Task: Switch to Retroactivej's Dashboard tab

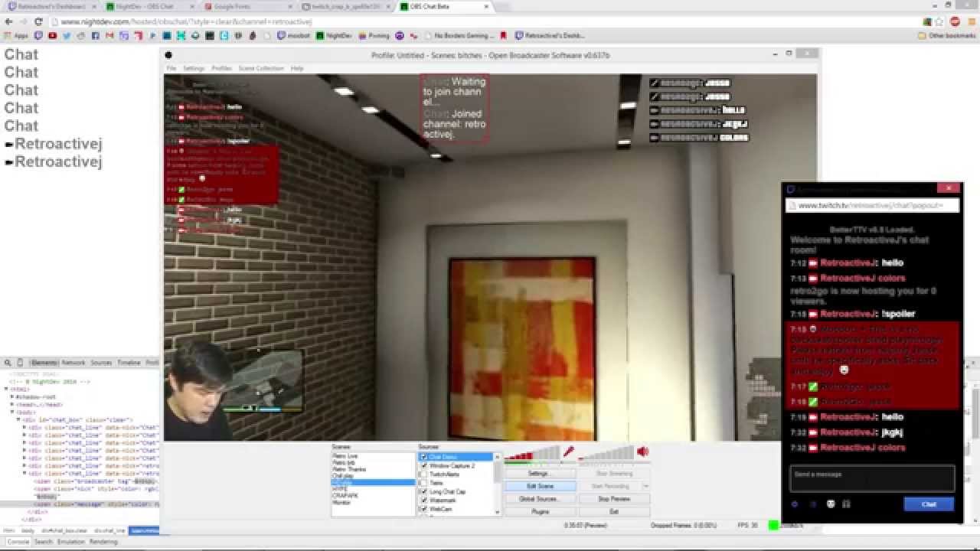Action: point(51,6)
